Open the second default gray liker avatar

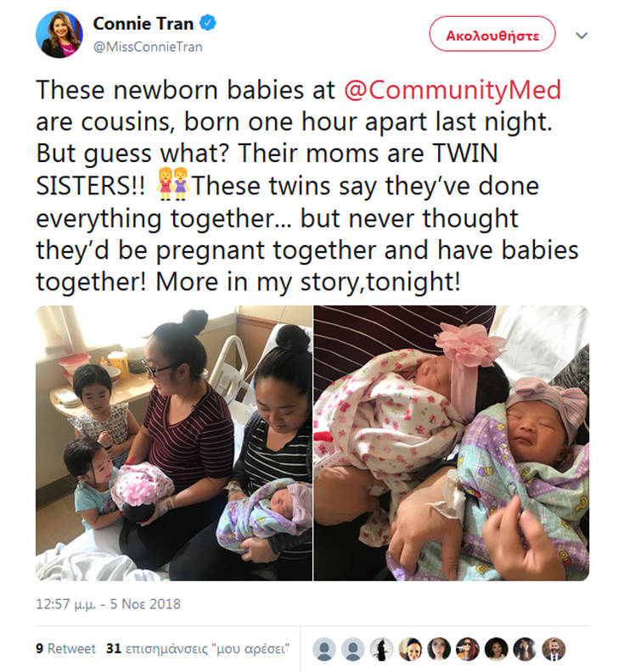pos(352,649)
